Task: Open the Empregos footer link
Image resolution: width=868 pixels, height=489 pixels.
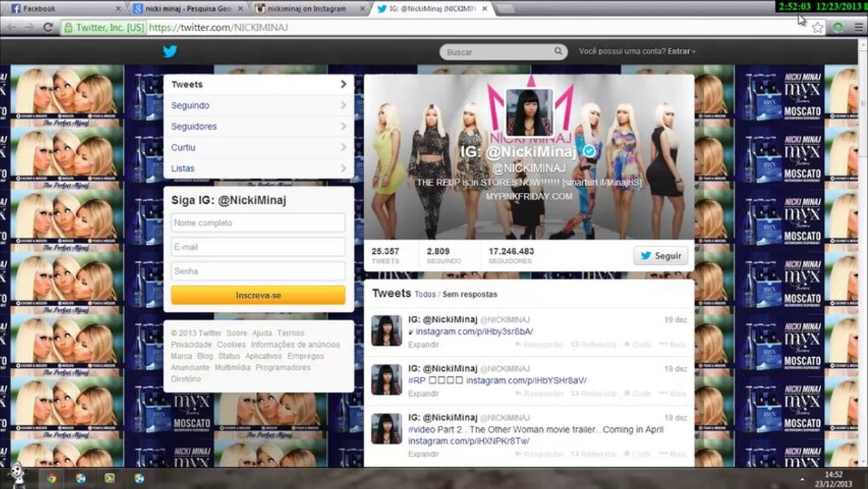Action: (x=305, y=357)
